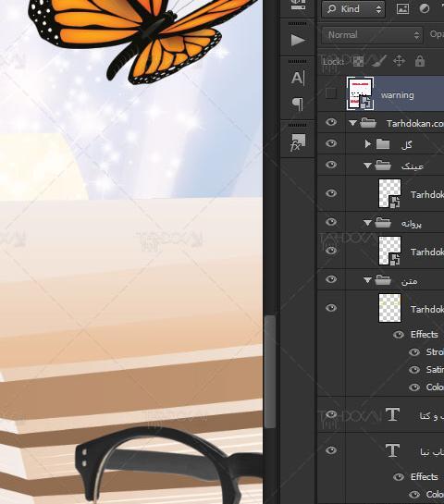The height and width of the screenshot is (504, 444).
Task: Select the warning layer name
Action: (x=398, y=95)
